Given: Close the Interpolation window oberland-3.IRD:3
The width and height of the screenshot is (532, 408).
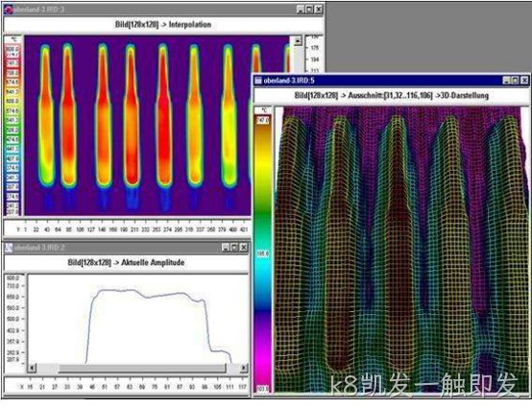Looking at the screenshot, I should [x=319, y=10].
